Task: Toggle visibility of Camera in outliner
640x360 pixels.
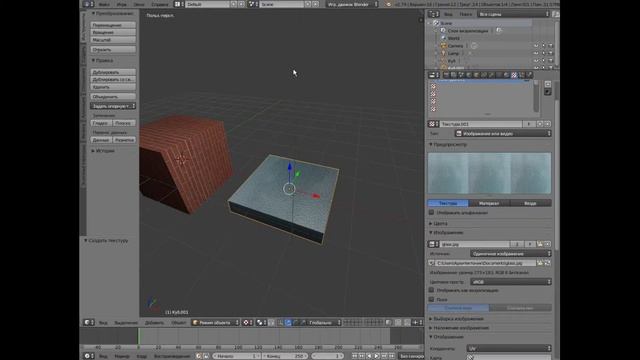Action: (x=536, y=46)
